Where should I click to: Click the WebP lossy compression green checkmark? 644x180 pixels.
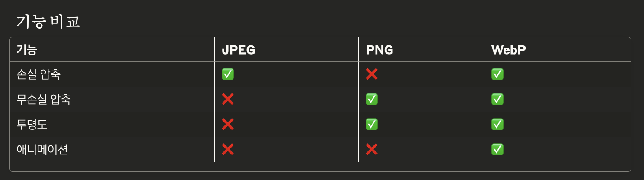point(497,74)
